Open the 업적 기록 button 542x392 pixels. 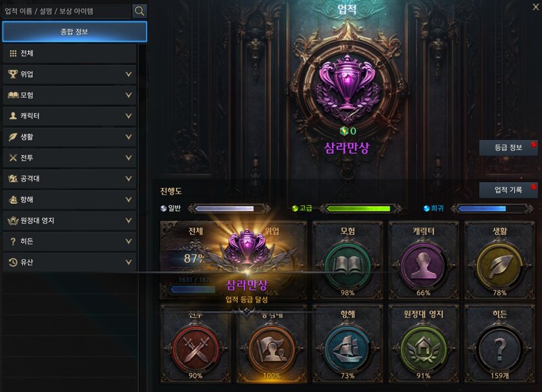tap(508, 190)
